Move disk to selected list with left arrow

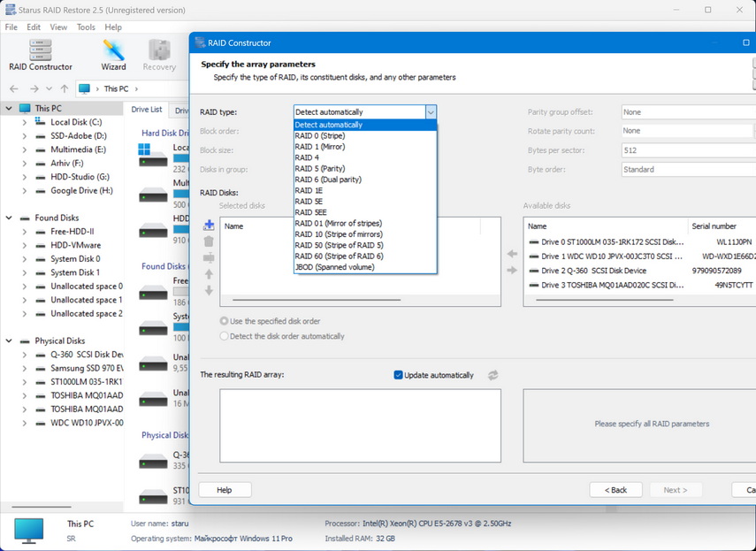(512, 254)
